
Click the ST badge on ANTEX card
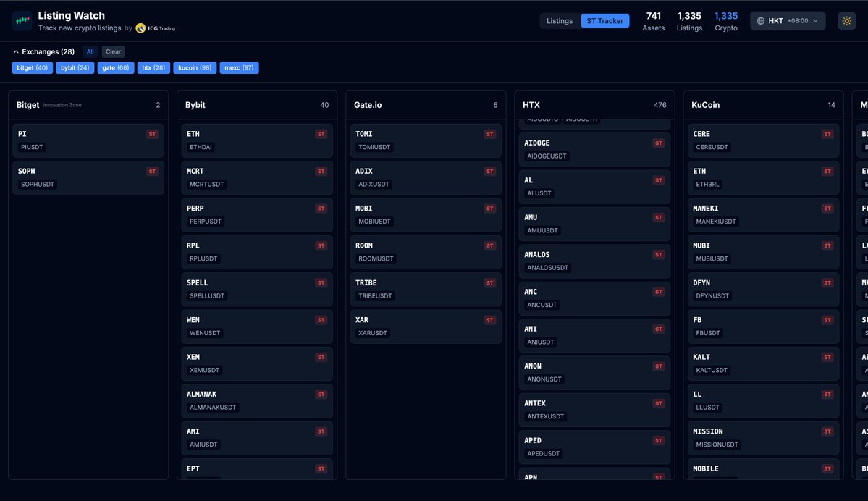[x=659, y=403]
